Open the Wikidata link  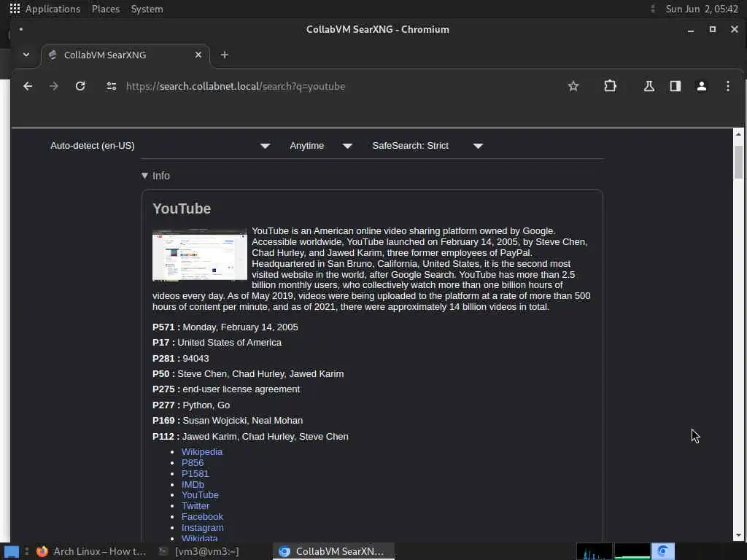pyautogui.click(x=200, y=538)
